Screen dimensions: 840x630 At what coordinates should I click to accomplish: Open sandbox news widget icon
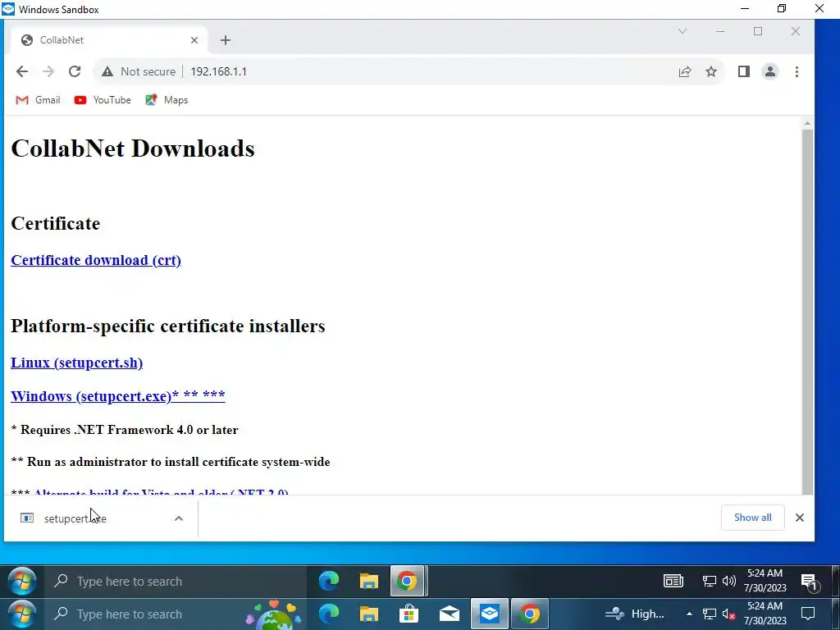(x=673, y=582)
